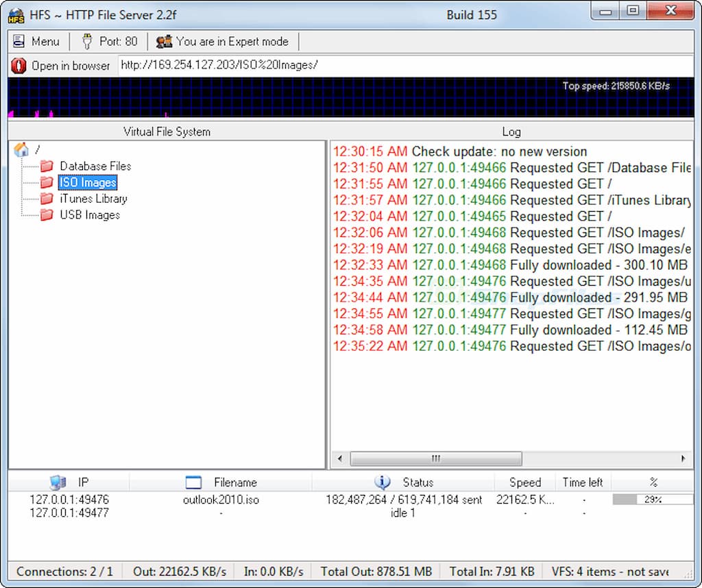This screenshot has height=588, width=702.
Task: Open the Menu button in toolbar
Action: [36, 41]
